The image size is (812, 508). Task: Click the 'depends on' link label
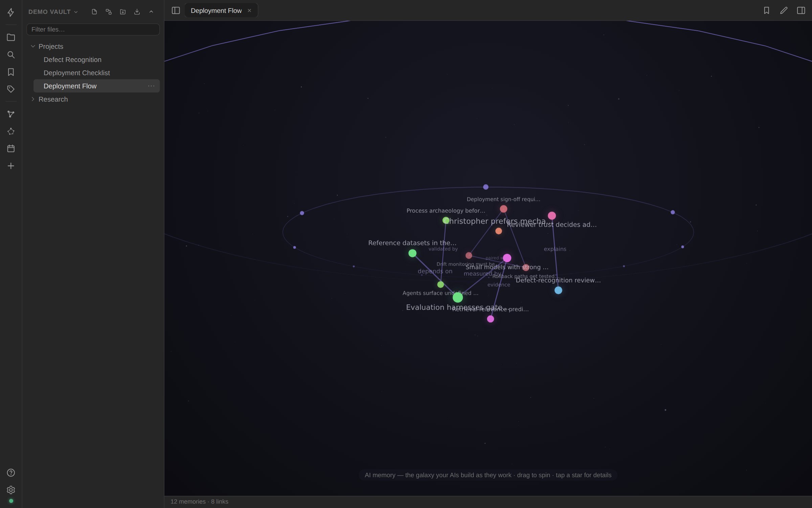click(435, 271)
